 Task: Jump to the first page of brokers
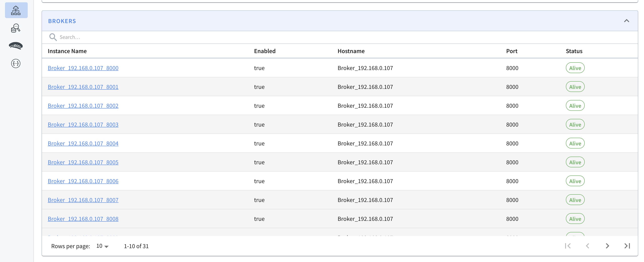click(x=568, y=246)
